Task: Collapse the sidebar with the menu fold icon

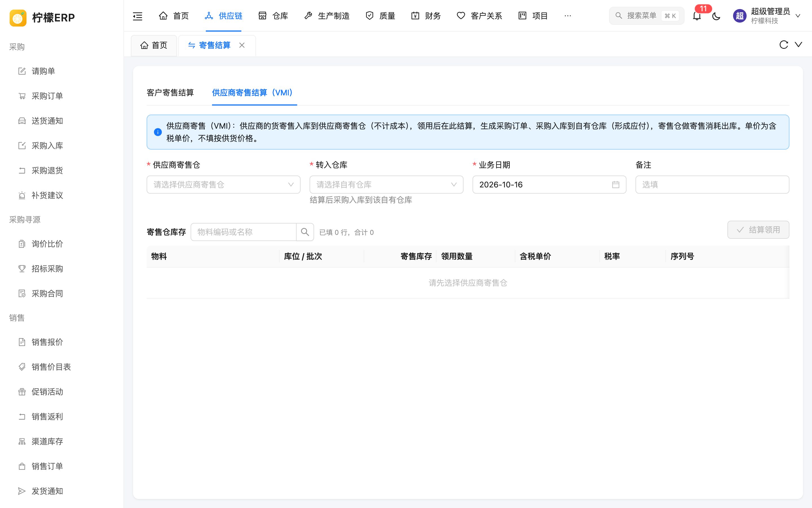Action: tap(138, 16)
